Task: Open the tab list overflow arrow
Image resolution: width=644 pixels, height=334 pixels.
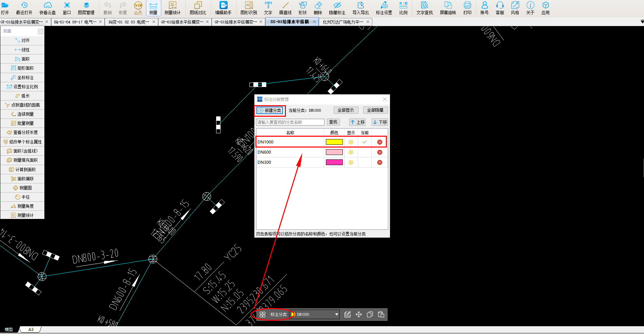Action: pos(642,22)
